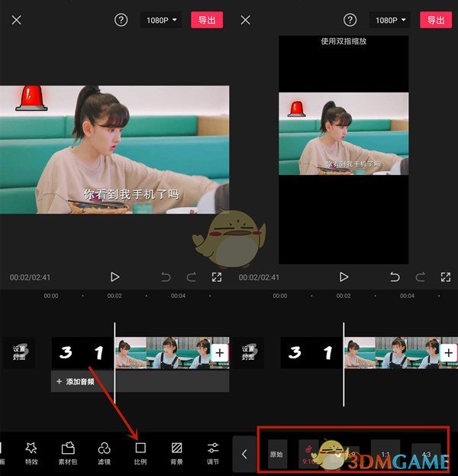Select countdown 3 clip in left timeline
The image size is (458, 476).
(66, 353)
